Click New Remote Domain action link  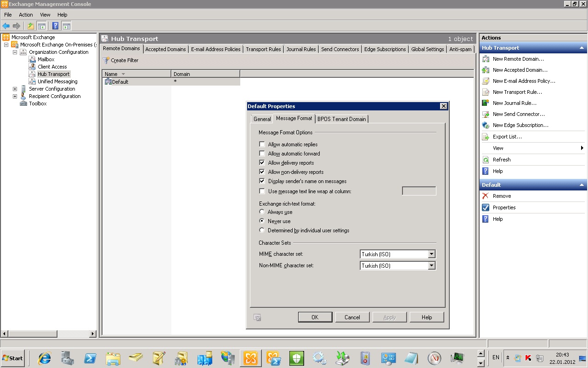[x=518, y=59]
